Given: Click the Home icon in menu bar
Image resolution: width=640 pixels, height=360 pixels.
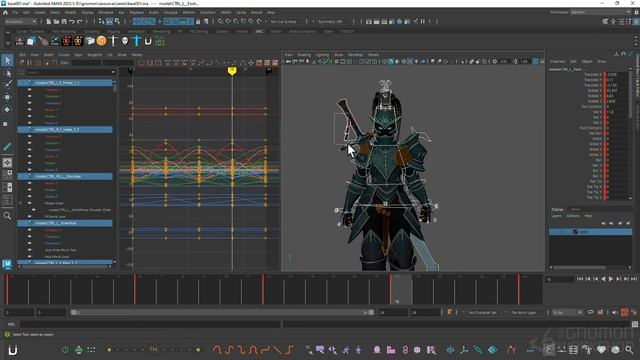Looking at the screenshot, I should 5,13.
